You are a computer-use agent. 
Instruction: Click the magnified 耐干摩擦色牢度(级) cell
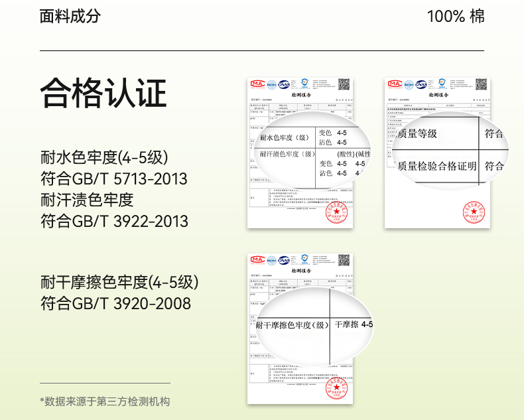pyautogui.click(x=292, y=324)
